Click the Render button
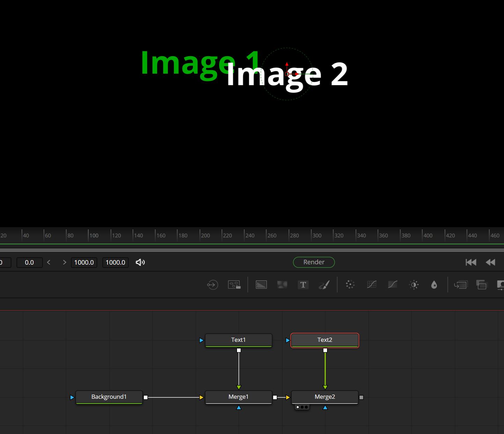This screenshot has height=434, width=504. tap(314, 262)
